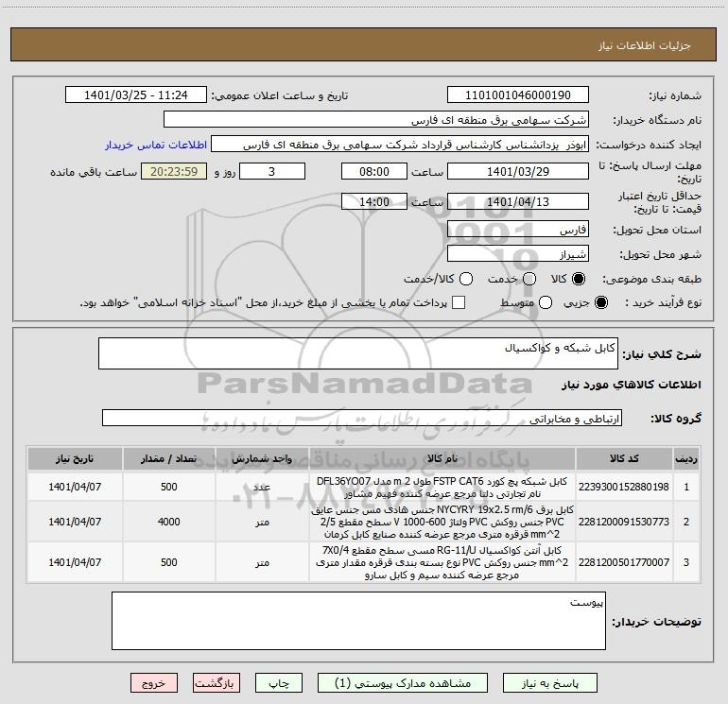Click the تاریخ نیاز column header

click(75, 459)
